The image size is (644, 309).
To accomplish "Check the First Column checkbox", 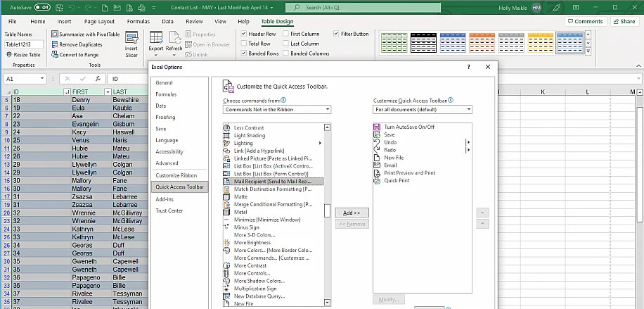I will [x=286, y=34].
